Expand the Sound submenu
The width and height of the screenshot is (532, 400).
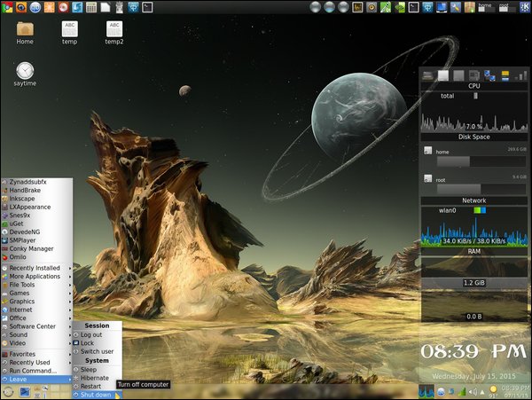tap(36, 334)
